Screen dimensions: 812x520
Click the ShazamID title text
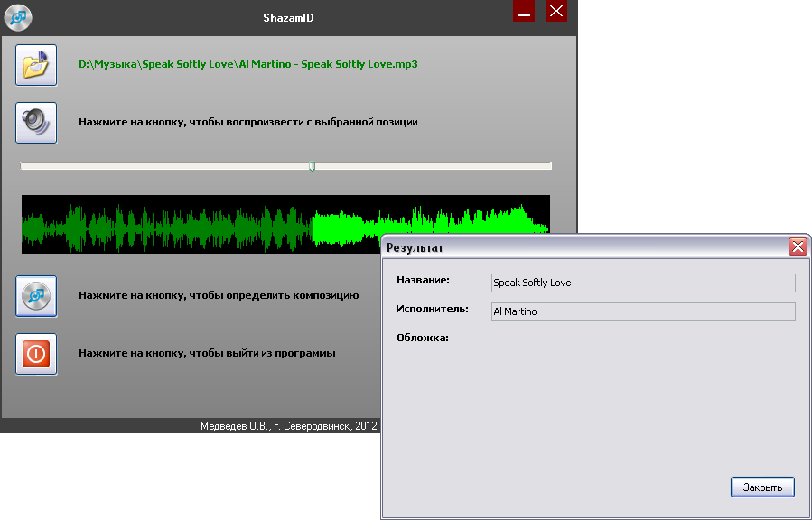(288, 18)
